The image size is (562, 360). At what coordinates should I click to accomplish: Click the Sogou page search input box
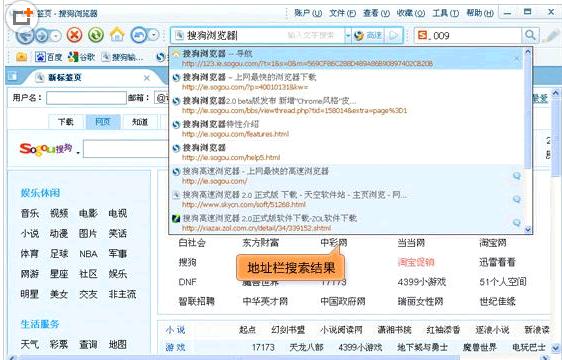coord(126,149)
